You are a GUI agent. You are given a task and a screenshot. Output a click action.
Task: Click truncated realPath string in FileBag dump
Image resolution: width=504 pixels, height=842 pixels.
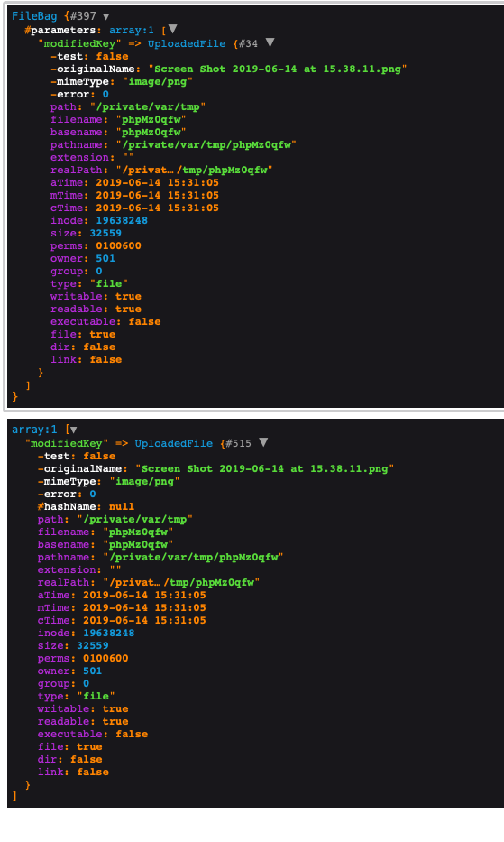coord(195,171)
